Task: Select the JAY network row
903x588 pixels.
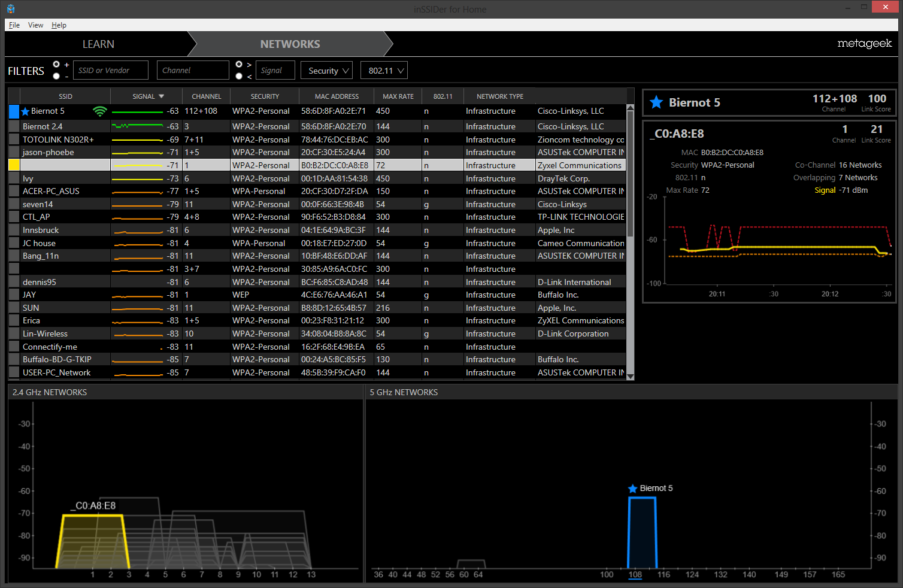Action: click(317, 295)
